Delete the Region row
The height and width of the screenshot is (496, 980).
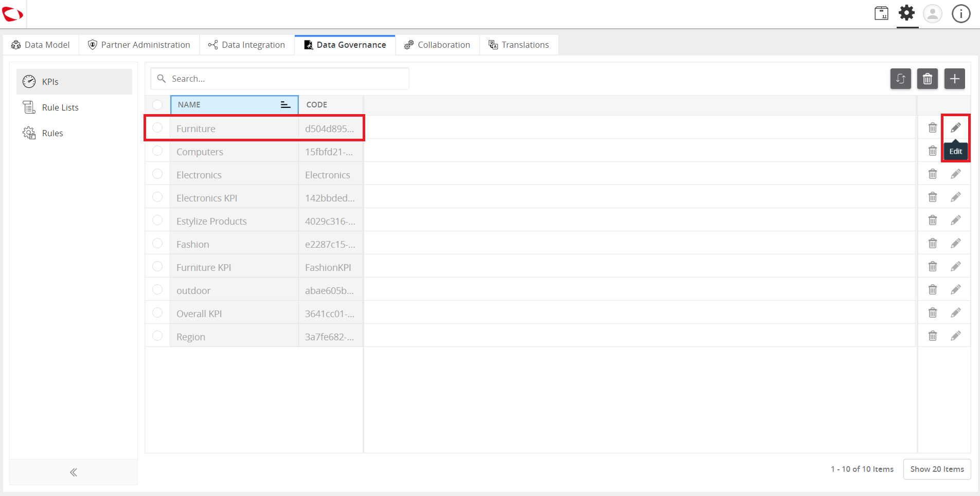[x=932, y=336]
